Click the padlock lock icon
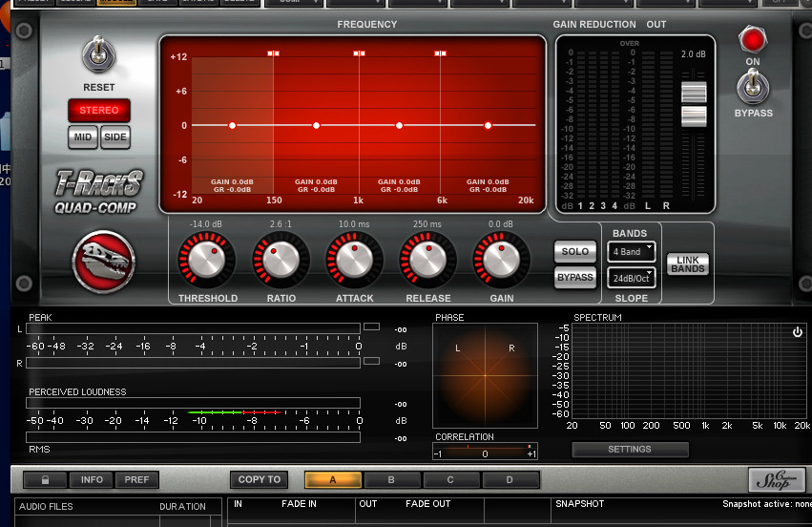 [x=45, y=480]
